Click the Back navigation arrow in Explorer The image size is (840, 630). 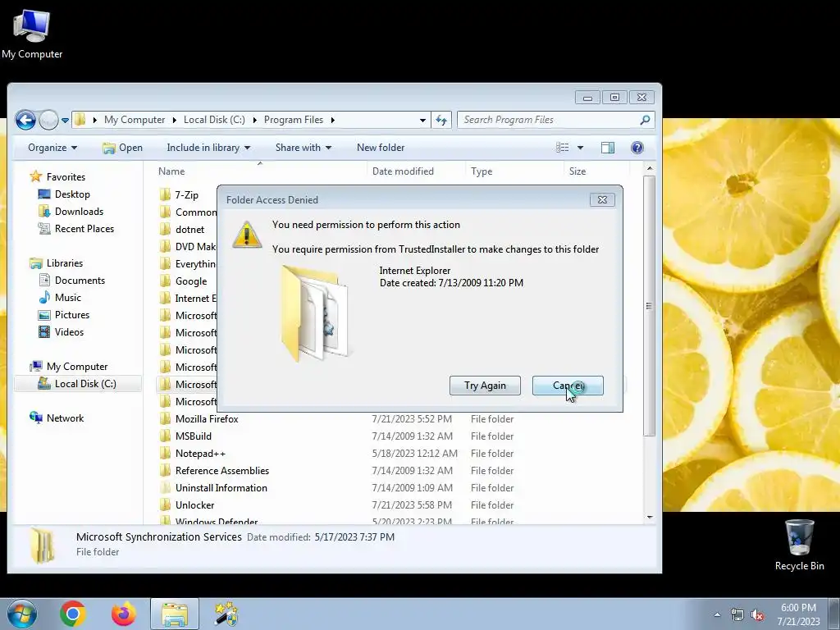pos(25,120)
